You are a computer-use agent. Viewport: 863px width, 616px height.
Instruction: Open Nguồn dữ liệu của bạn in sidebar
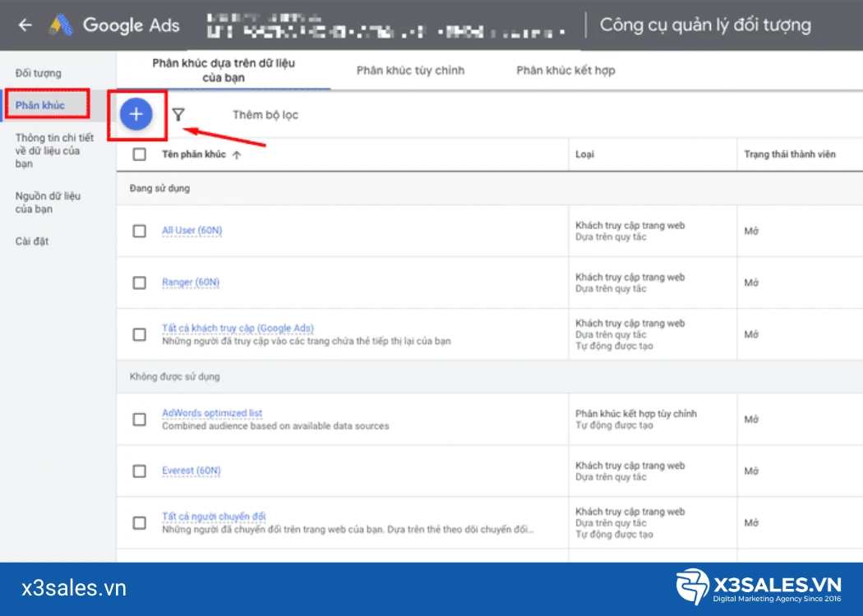[48, 202]
